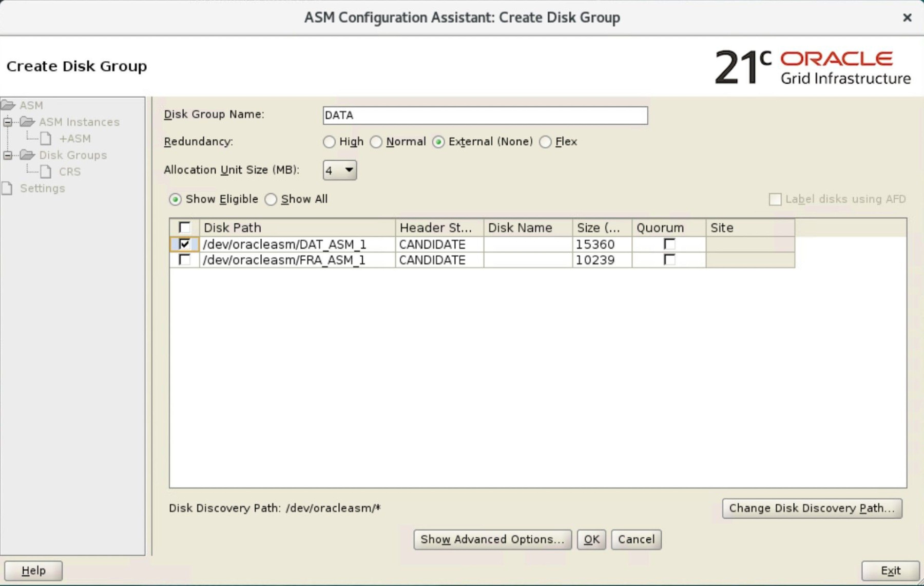924x586 pixels.
Task: Select Disk Groups in the tree
Action: coord(73,155)
